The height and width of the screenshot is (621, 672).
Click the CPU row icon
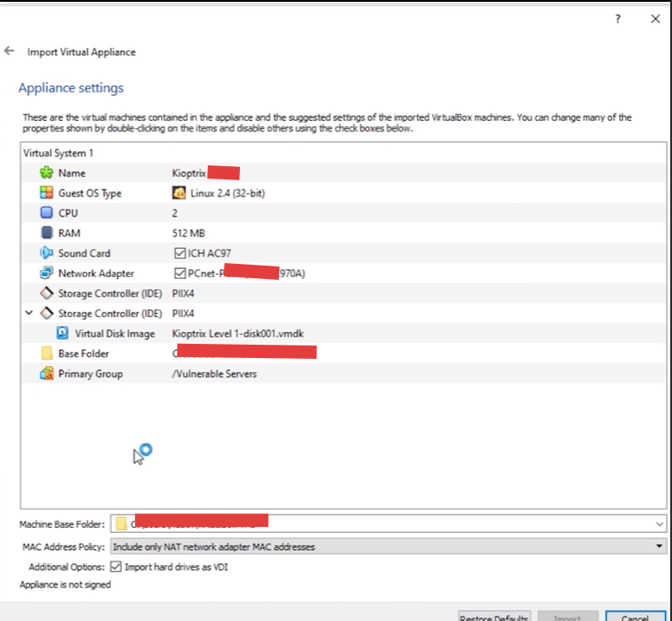click(46, 213)
